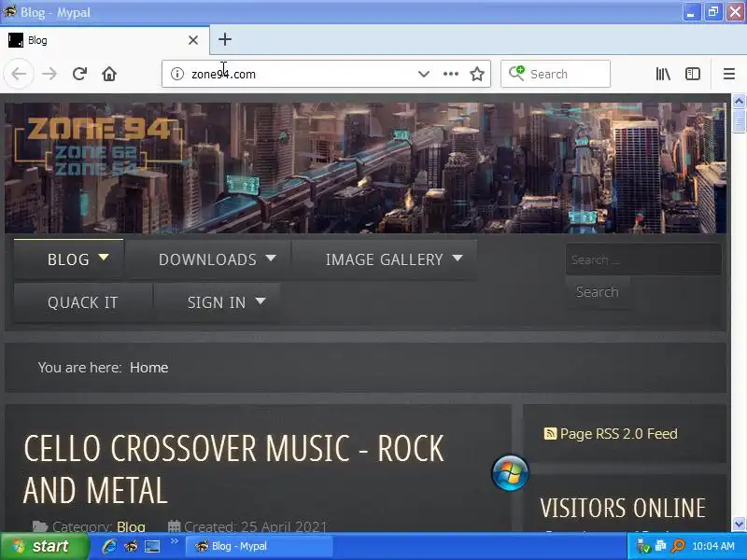Close the Blog tab
747x560 pixels.
coord(193,40)
